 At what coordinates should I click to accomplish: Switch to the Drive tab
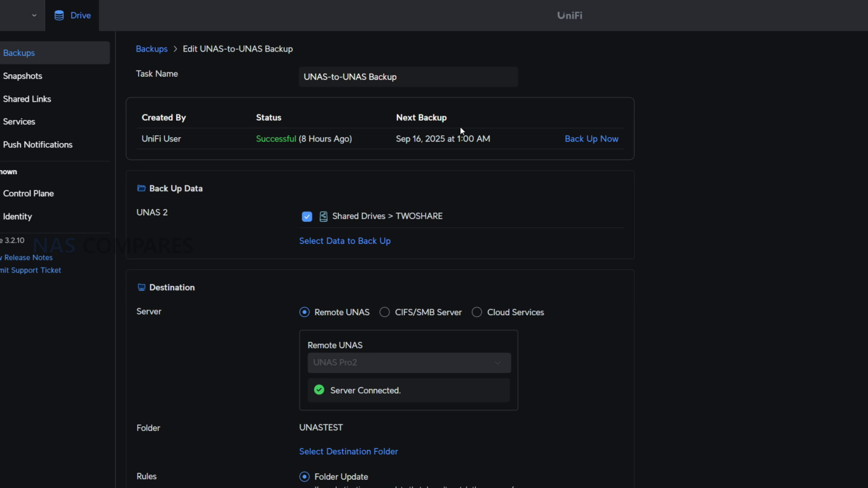tap(72, 15)
